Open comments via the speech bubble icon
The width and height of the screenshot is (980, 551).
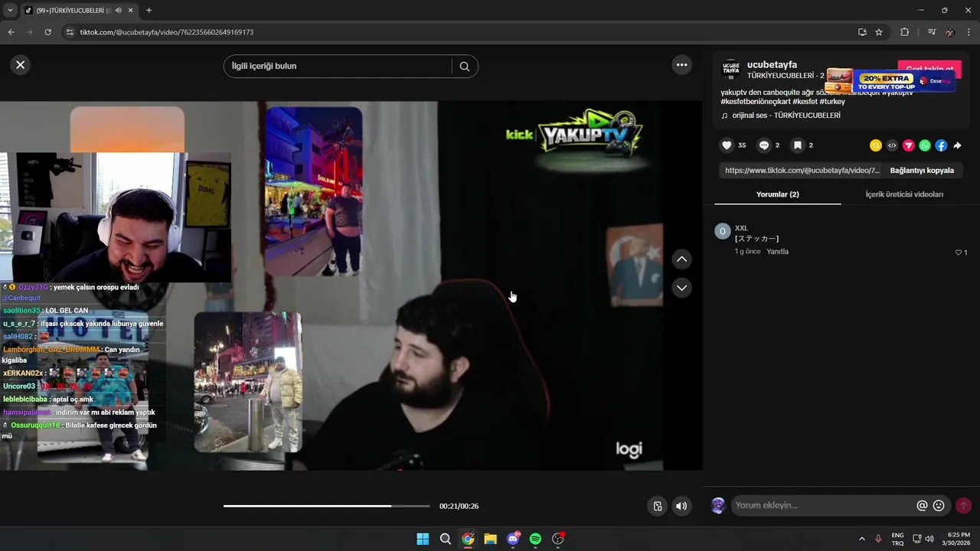764,145
